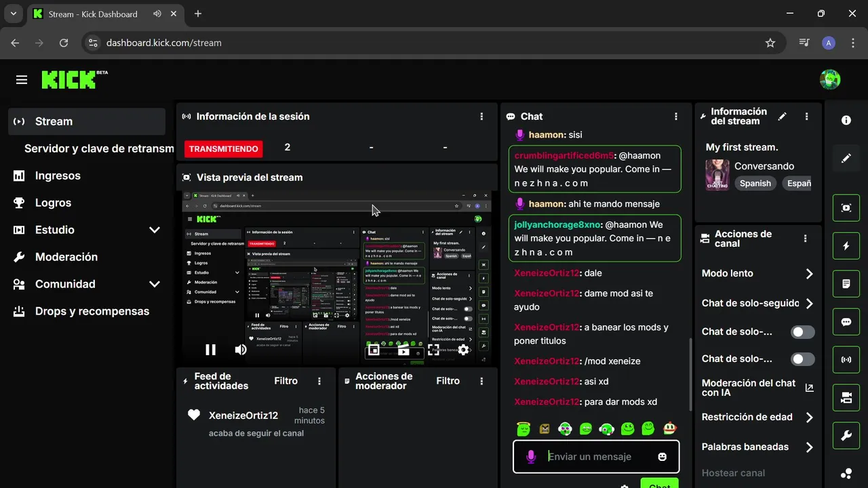The width and height of the screenshot is (868, 488).
Task: Click the pencil edit icon in the right sidebar
Action: pyautogui.click(x=846, y=158)
